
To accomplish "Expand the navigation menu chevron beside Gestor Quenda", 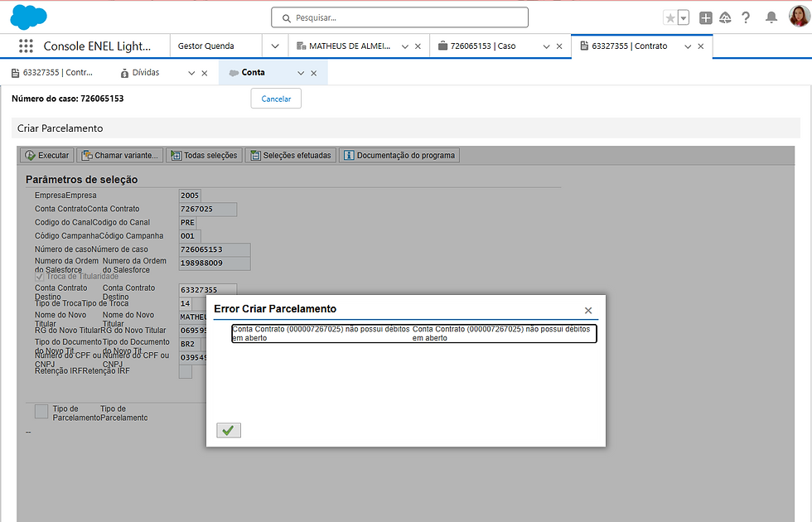I will point(275,46).
